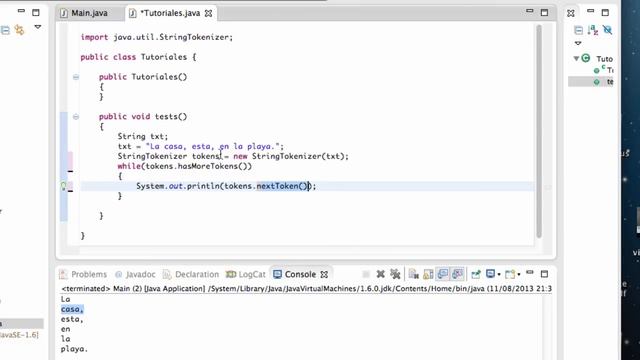Screen dimensions: 640x360
Task: Minimize the Outline panel
Action: [591, 11]
